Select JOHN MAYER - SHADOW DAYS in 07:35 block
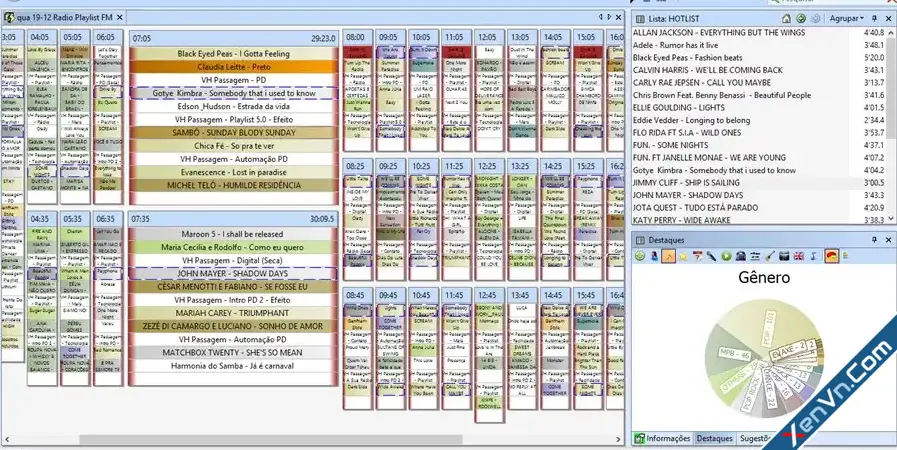Screen dimensions: 897x450 [x=233, y=273]
